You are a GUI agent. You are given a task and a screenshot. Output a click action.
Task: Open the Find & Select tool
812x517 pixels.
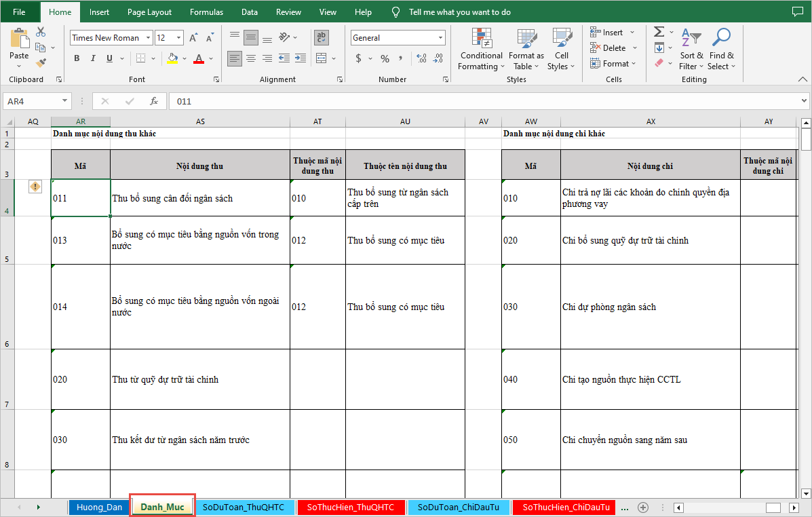pyautogui.click(x=721, y=49)
